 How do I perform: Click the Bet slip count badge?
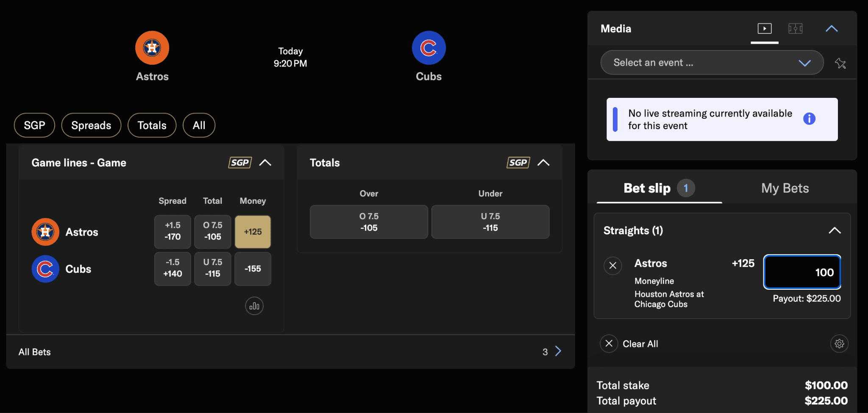tap(686, 188)
